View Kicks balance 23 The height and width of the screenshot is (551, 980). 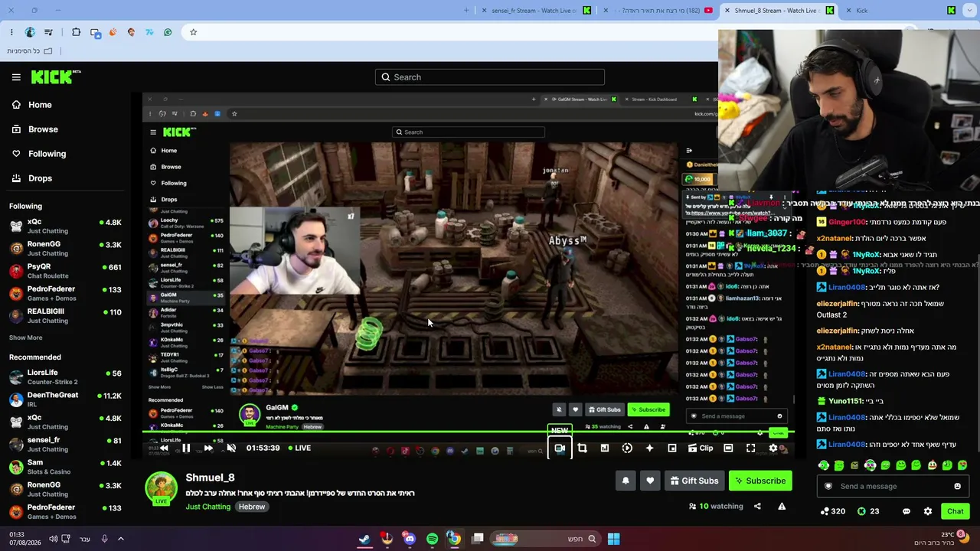pyautogui.click(x=868, y=511)
